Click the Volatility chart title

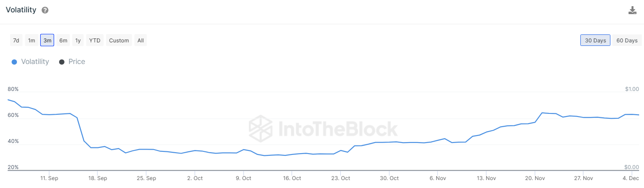pyautogui.click(x=21, y=10)
